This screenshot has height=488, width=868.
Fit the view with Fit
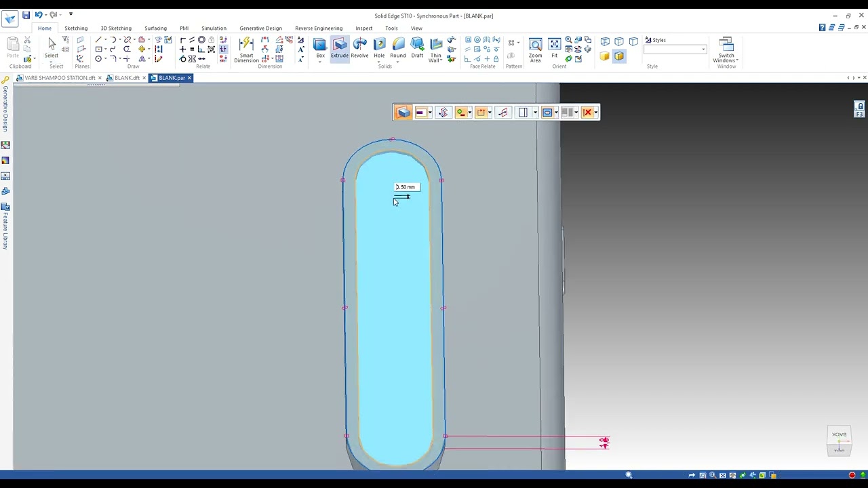(554, 49)
